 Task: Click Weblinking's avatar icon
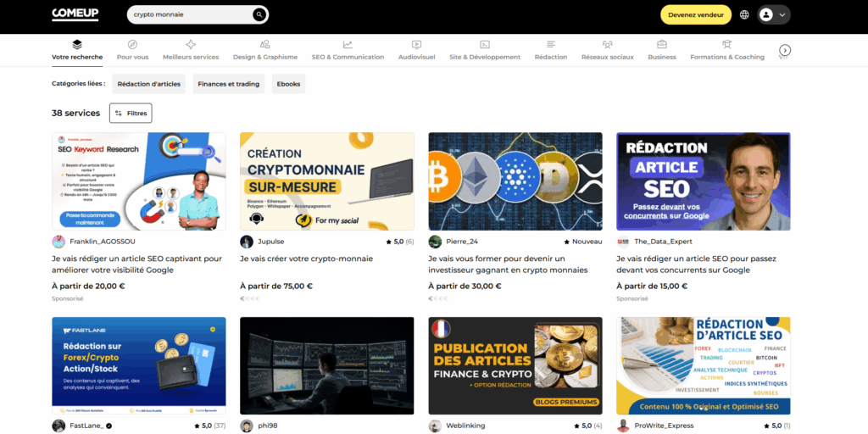point(435,426)
